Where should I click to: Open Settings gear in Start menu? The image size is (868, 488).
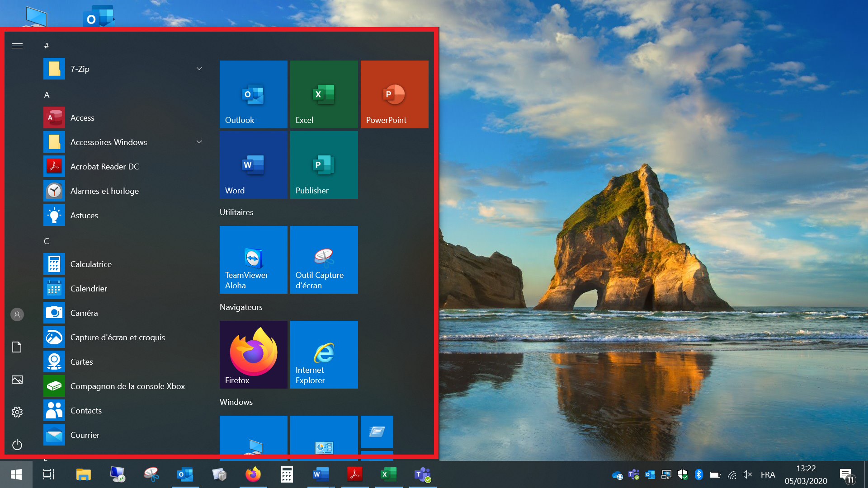17,412
